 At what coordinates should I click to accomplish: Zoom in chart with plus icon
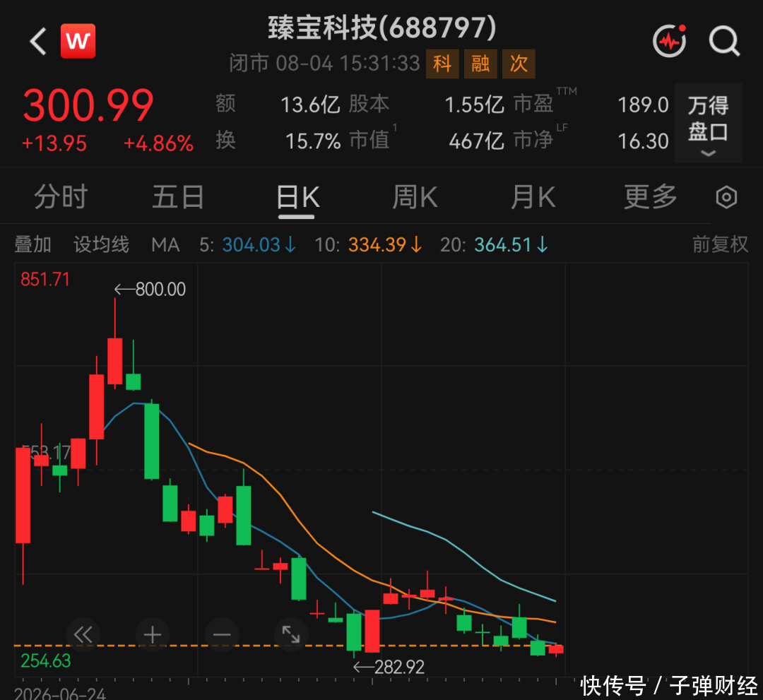[153, 635]
